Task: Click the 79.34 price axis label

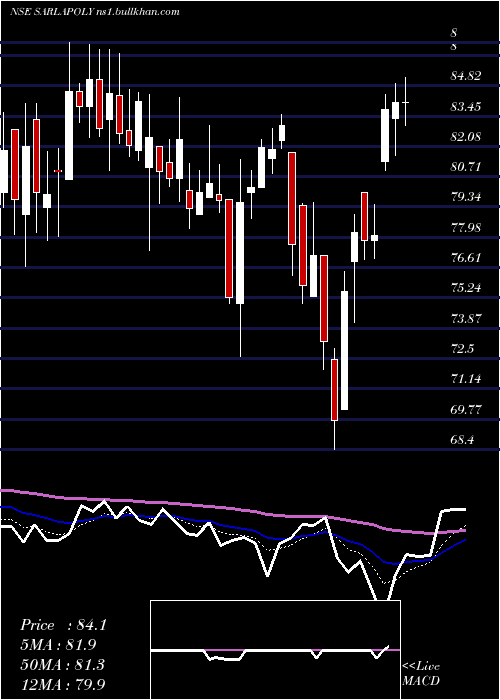Action: click(x=466, y=196)
